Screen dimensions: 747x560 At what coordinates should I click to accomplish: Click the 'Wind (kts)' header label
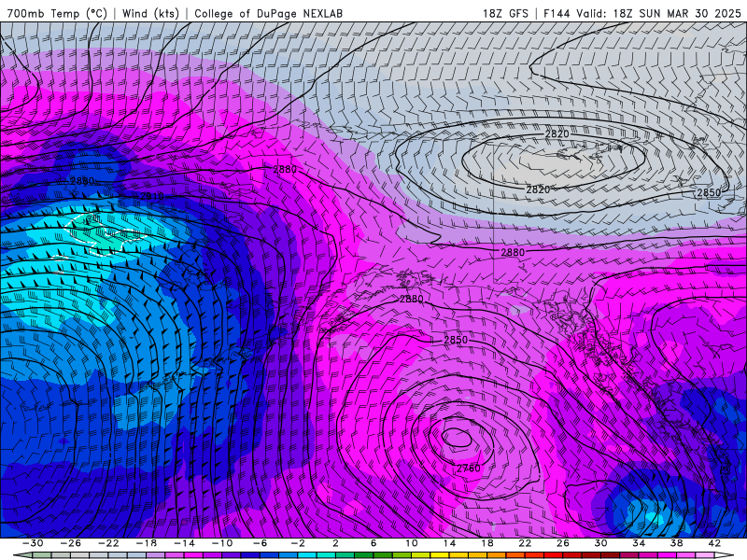(x=150, y=14)
